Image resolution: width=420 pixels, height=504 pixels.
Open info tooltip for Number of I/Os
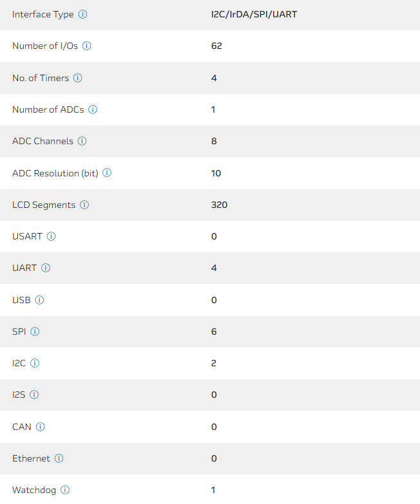pyautogui.click(x=87, y=46)
